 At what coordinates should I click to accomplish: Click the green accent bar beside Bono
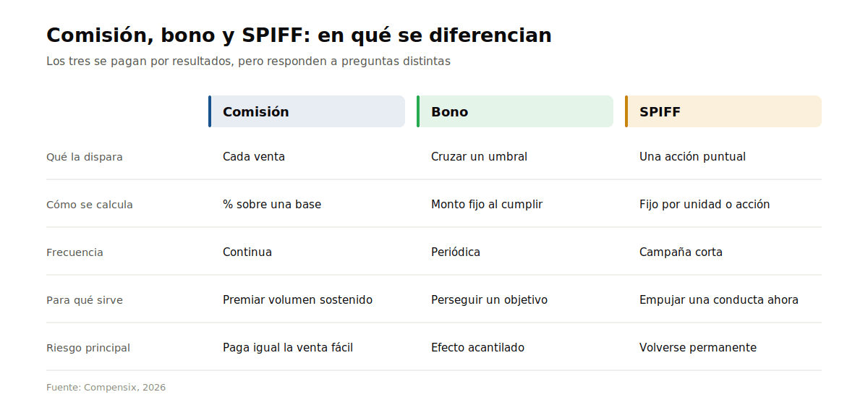coord(418,111)
